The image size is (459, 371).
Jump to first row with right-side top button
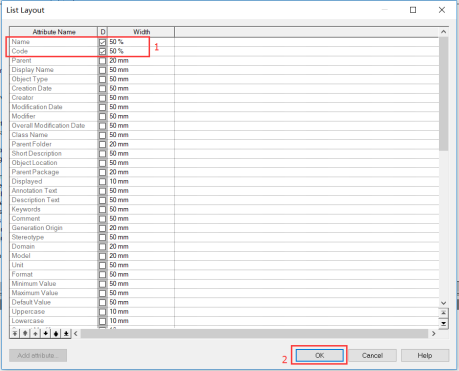[x=443, y=313]
